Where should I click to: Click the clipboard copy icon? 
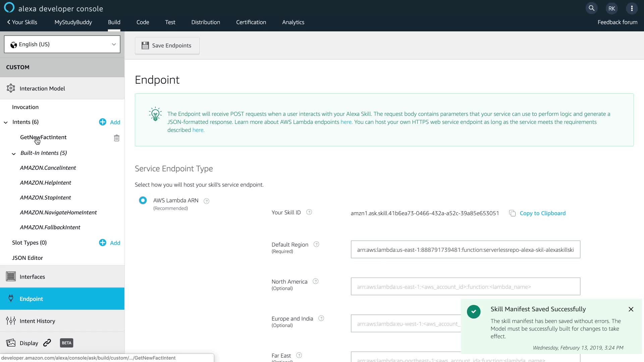[x=512, y=213]
